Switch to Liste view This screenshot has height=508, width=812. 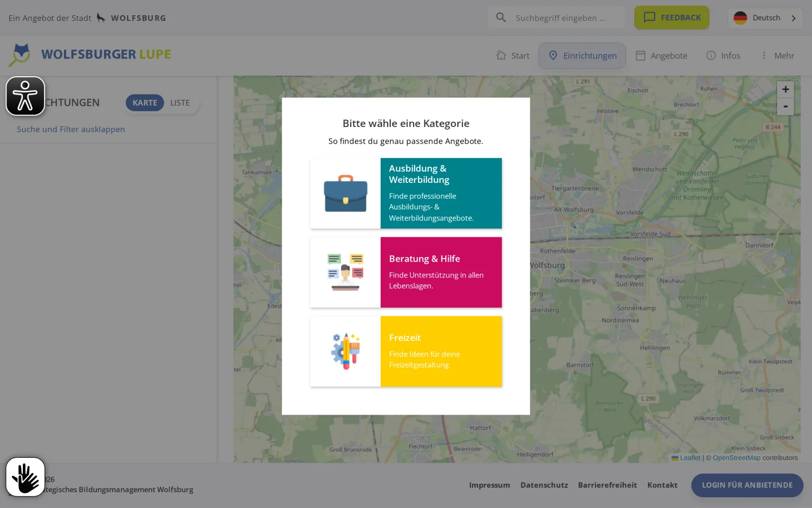(180, 103)
